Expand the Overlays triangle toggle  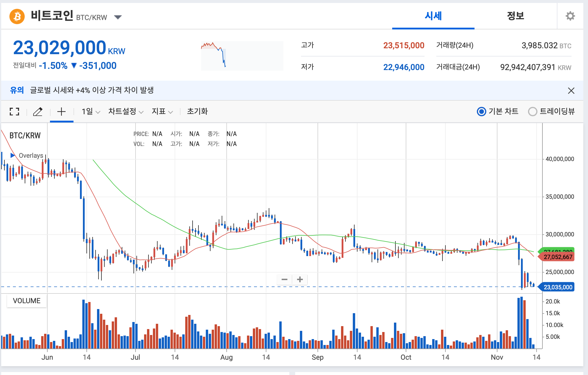[13, 155]
